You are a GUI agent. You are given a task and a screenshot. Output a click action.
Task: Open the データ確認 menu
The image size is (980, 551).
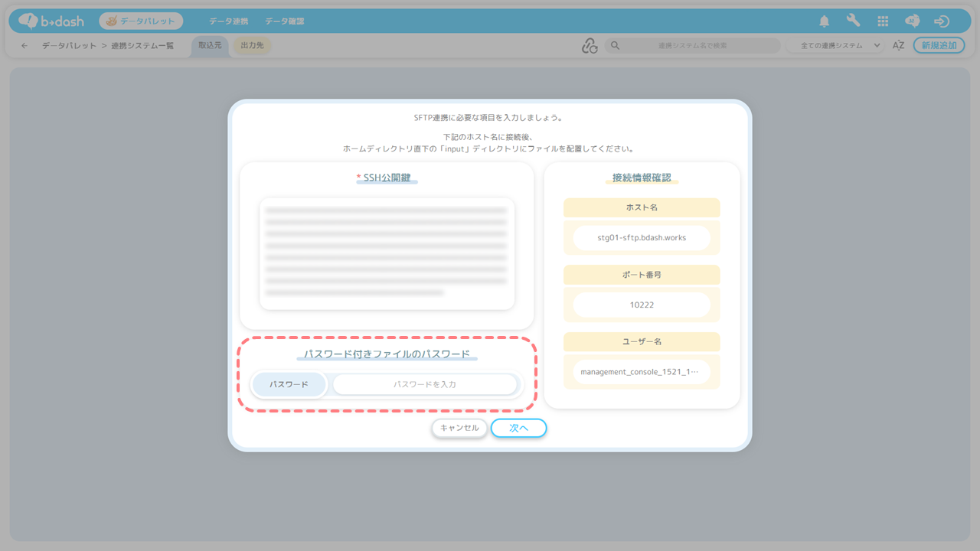tap(285, 21)
